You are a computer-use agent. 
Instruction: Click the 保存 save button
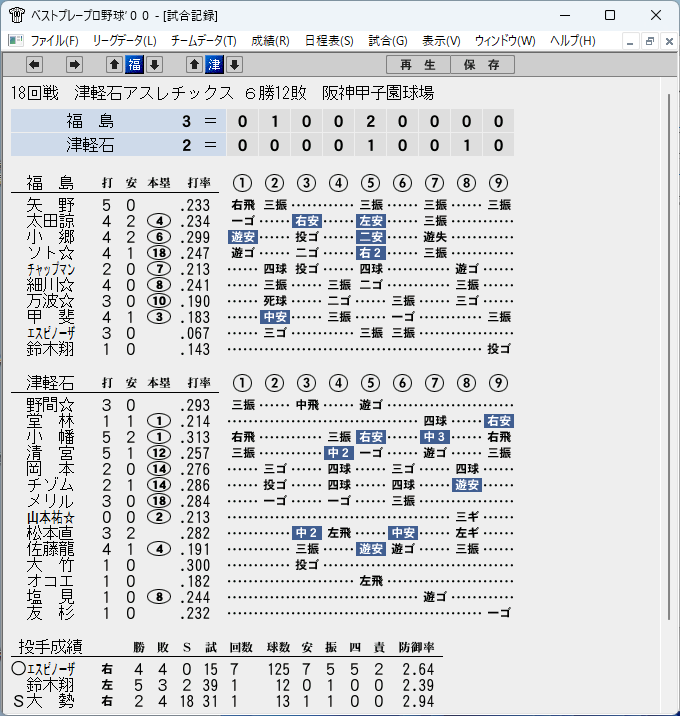(x=482, y=65)
